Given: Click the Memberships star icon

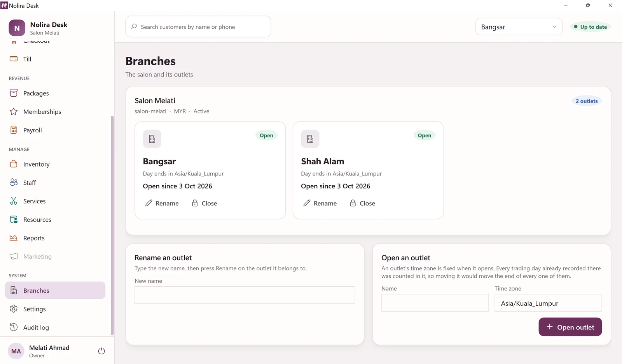Looking at the screenshot, I should [14, 111].
